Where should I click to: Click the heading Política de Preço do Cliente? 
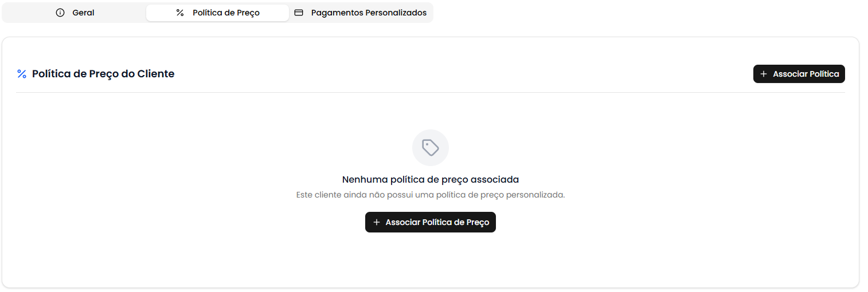pyautogui.click(x=103, y=74)
